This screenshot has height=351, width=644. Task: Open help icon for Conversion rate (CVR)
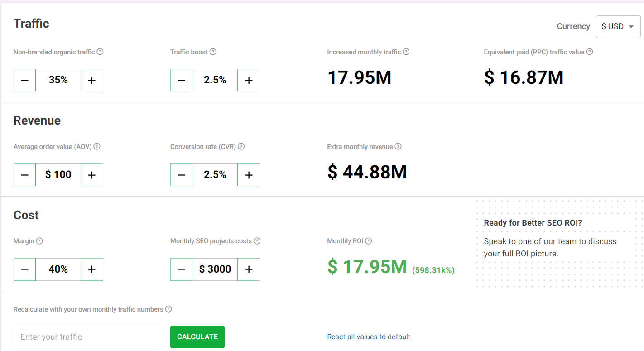coord(241,146)
